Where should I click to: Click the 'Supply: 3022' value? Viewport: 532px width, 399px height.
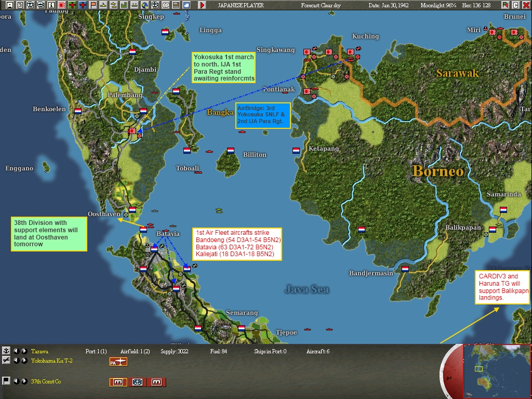175,351
